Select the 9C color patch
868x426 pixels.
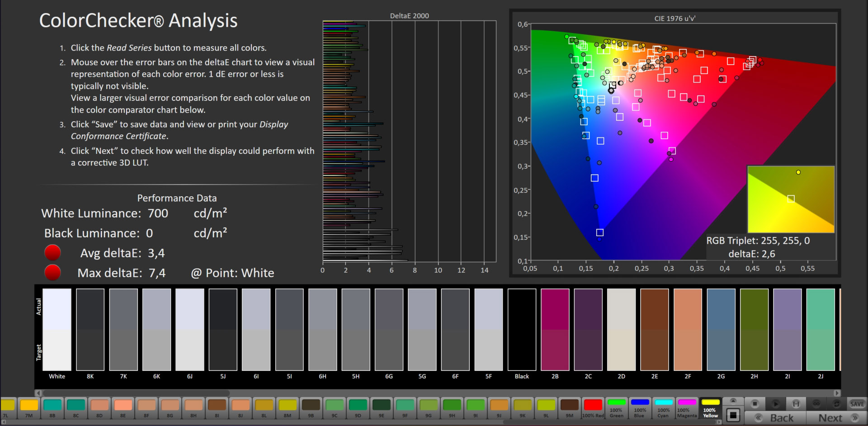pos(334,407)
